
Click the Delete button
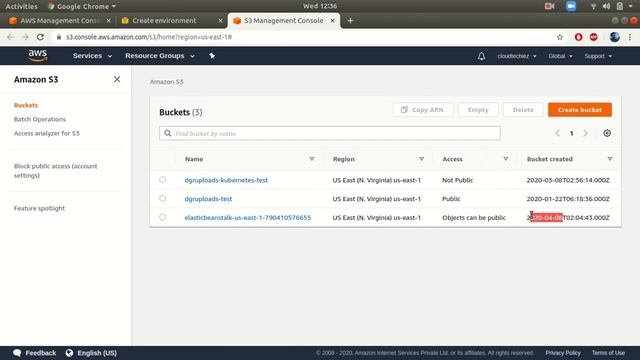[523, 109]
